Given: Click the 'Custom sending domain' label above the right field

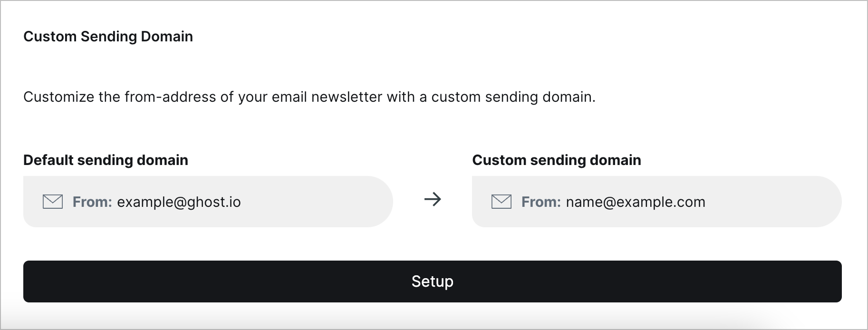Looking at the screenshot, I should coord(557,160).
